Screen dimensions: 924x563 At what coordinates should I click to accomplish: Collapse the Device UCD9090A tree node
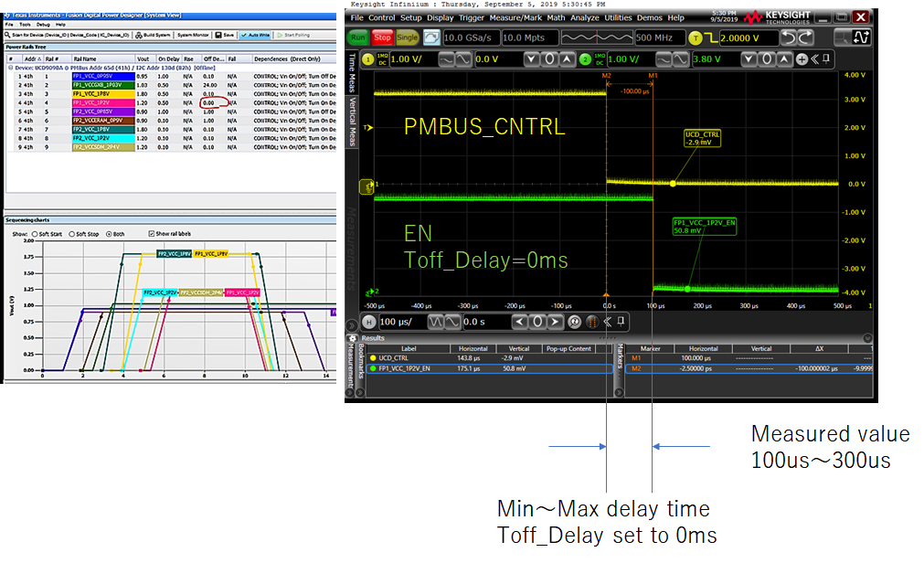tap(11, 68)
